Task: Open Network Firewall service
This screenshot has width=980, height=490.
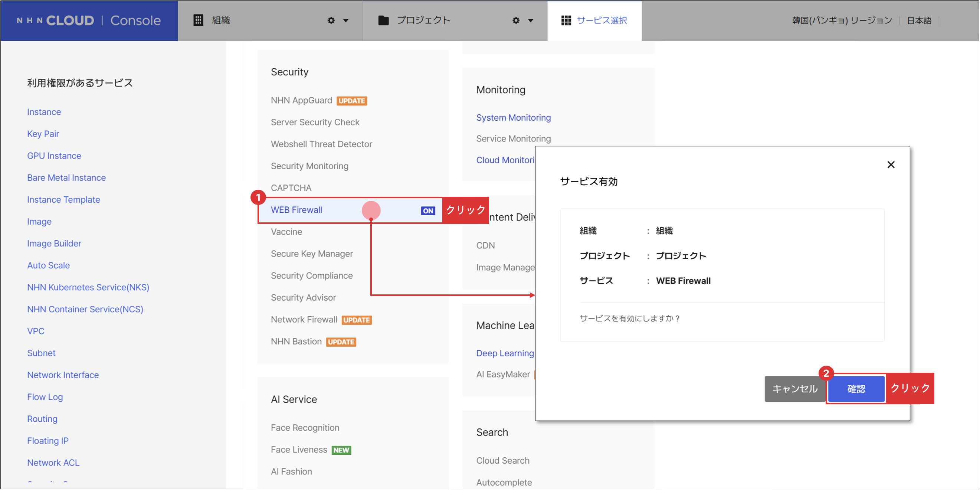Action: (304, 320)
